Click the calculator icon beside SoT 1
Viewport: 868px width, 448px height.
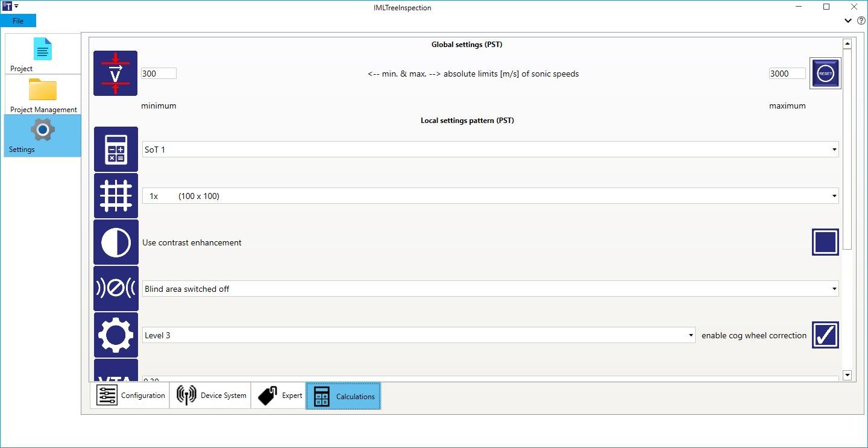tap(116, 149)
